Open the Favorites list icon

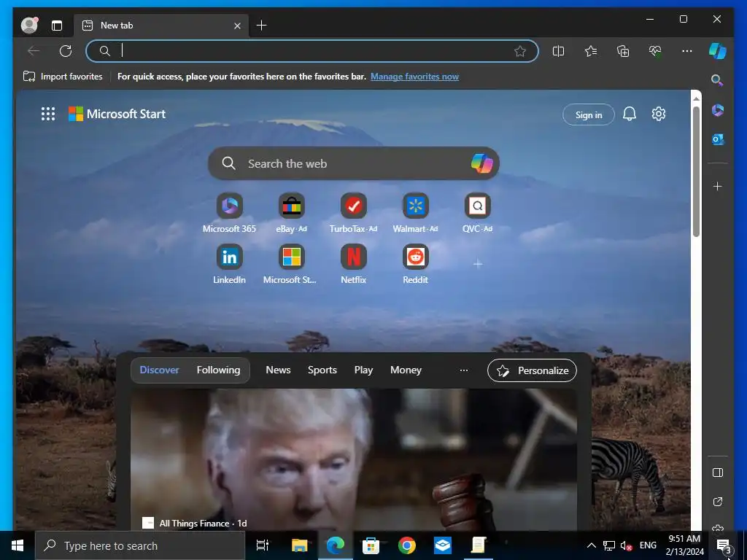[591, 51]
